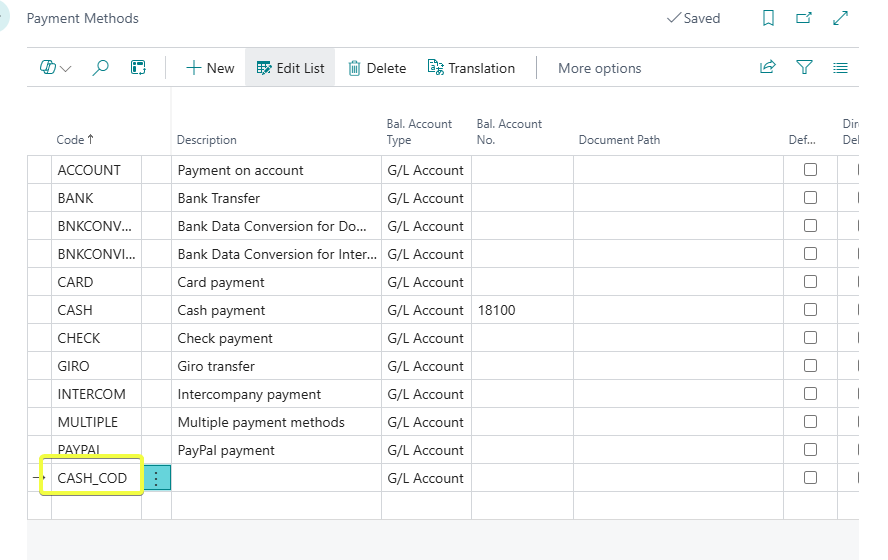This screenshot has width=888, height=560.
Task: Click the 'Cash payment' description
Action: [x=221, y=310]
